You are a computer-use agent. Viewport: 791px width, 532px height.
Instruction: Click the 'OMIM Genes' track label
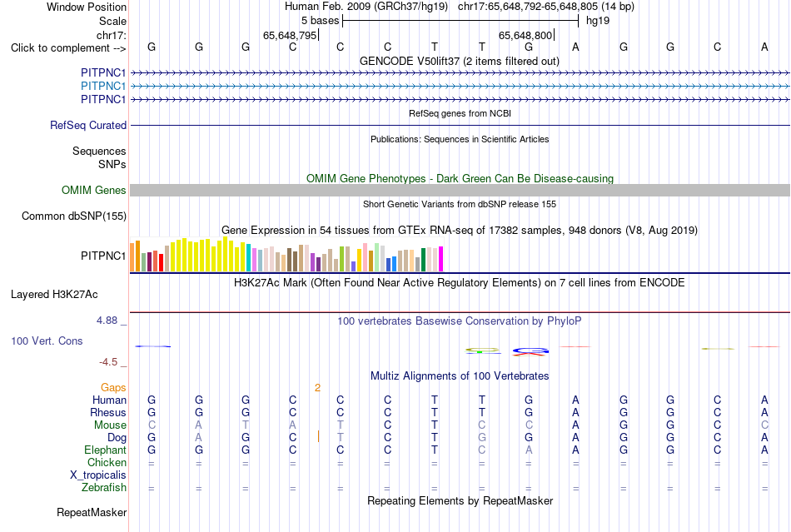(x=94, y=190)
